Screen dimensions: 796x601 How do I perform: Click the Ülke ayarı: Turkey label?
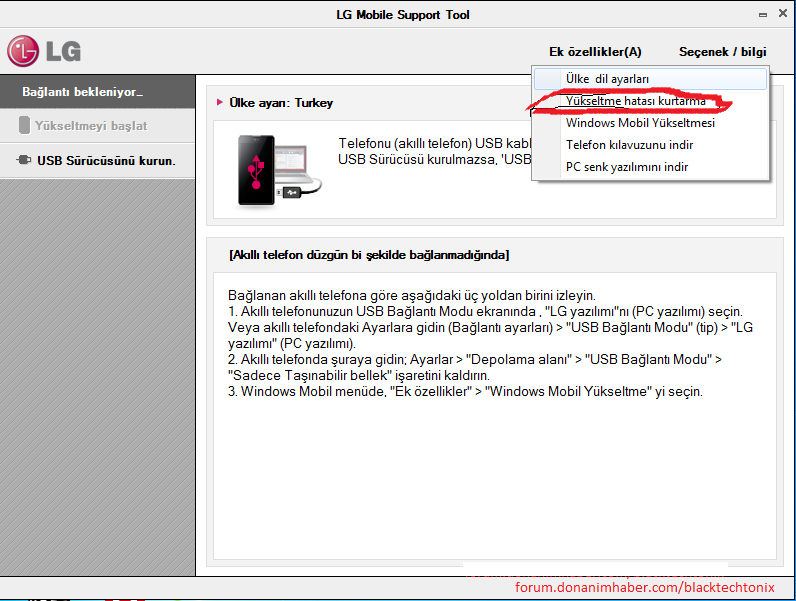(x=281, y=103)
